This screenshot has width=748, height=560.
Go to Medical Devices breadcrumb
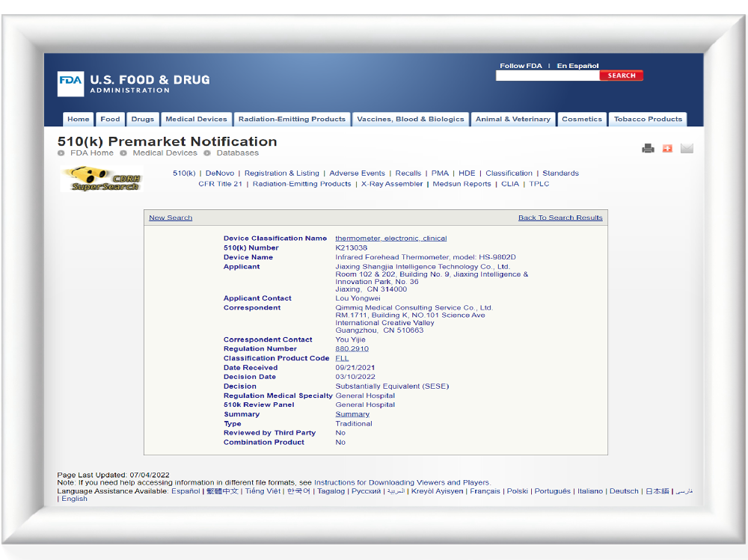[165, 153]
